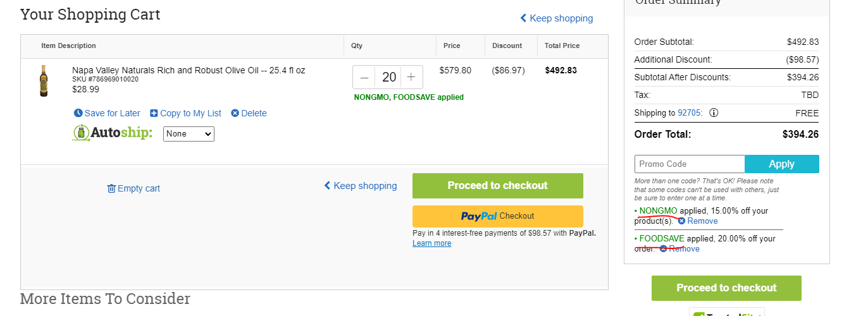This screenshot has height=316, width=868.
Task: Pay with PayPal Checkout button
Action: [x=498, y=216]
